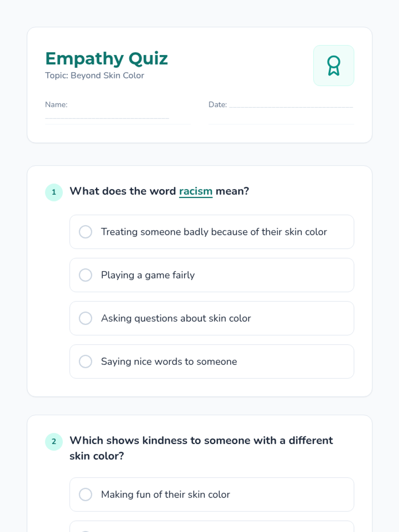
Task: Click the Name input line
Action: point(107,115)
